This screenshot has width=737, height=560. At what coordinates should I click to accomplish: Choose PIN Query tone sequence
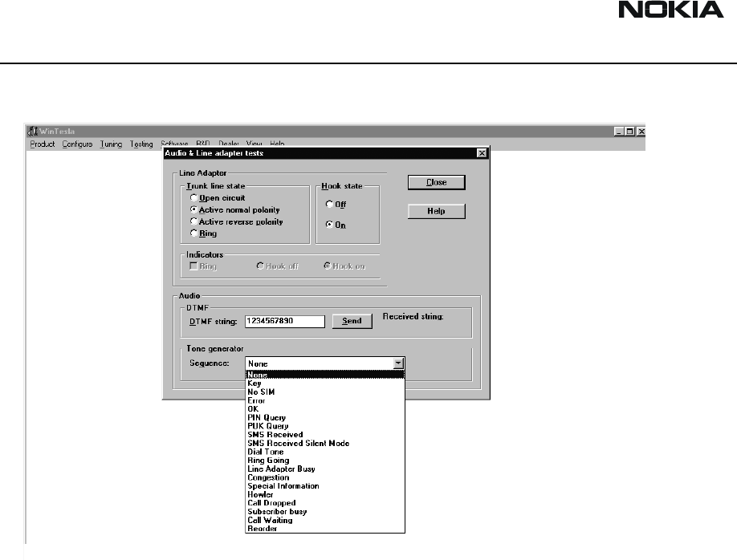click(325, 418)
